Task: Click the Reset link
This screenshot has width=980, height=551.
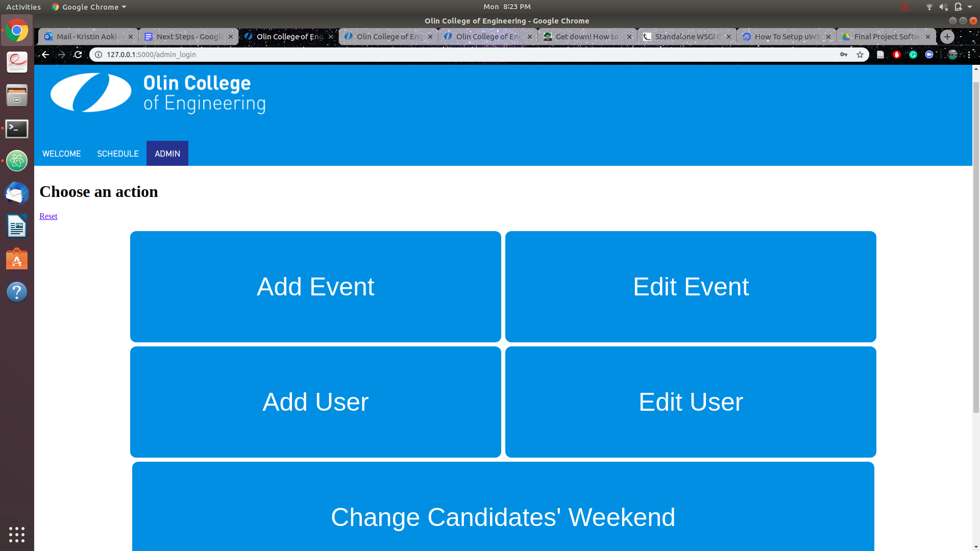Action: coord(48,215)
